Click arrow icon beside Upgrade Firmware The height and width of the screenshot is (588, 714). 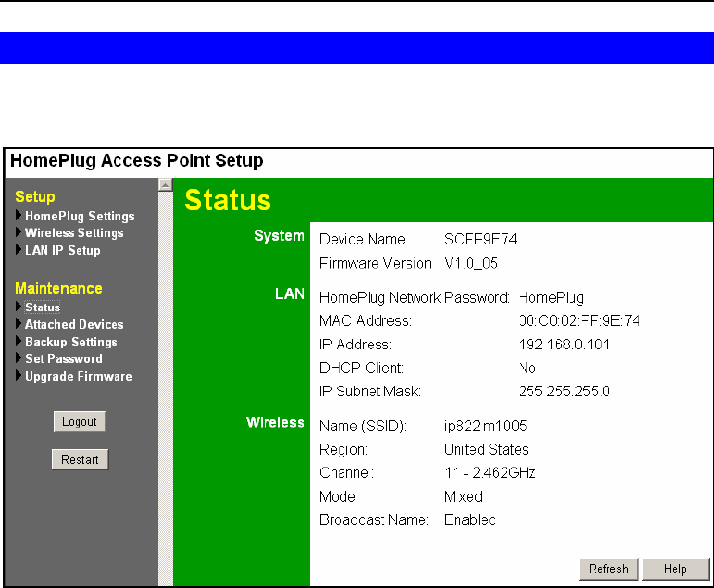19,376
